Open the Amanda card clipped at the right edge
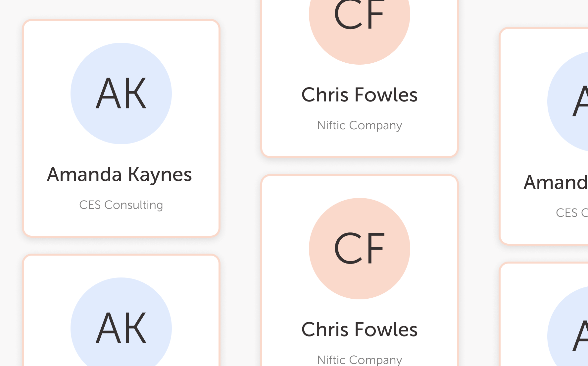Viewport: 588px width, 366px height. (x=544, y=136)
